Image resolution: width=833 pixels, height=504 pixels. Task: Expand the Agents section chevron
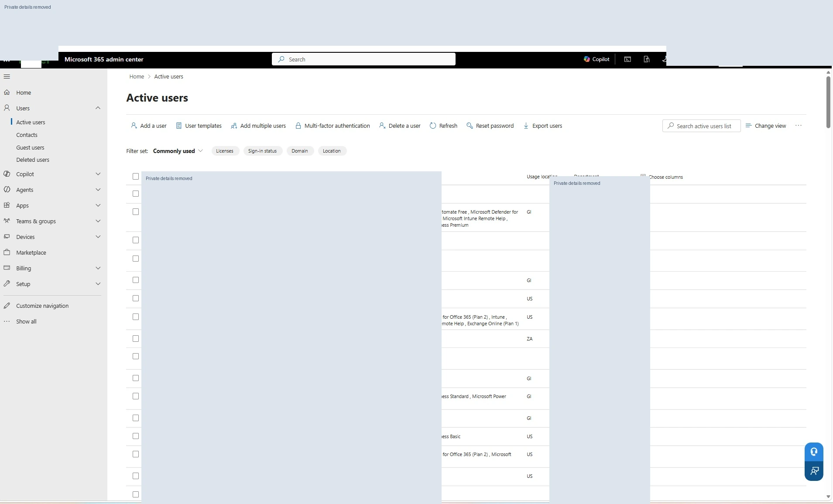click(x=98, y=189)
